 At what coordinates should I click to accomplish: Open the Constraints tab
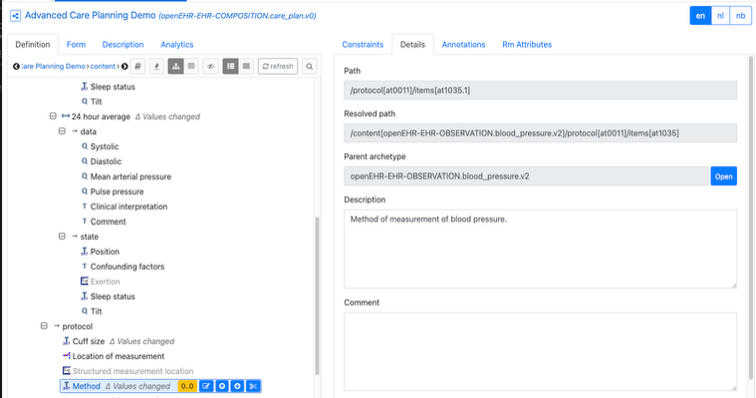363,44
